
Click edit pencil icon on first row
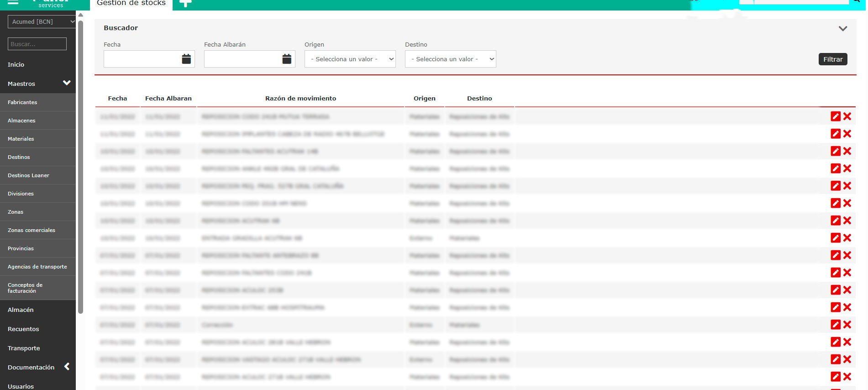836,116
